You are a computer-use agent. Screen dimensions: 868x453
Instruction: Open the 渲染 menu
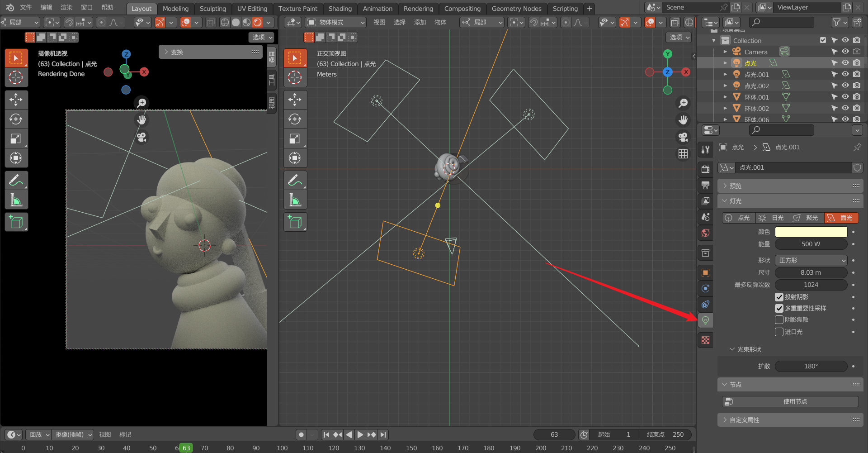[66, 7]
